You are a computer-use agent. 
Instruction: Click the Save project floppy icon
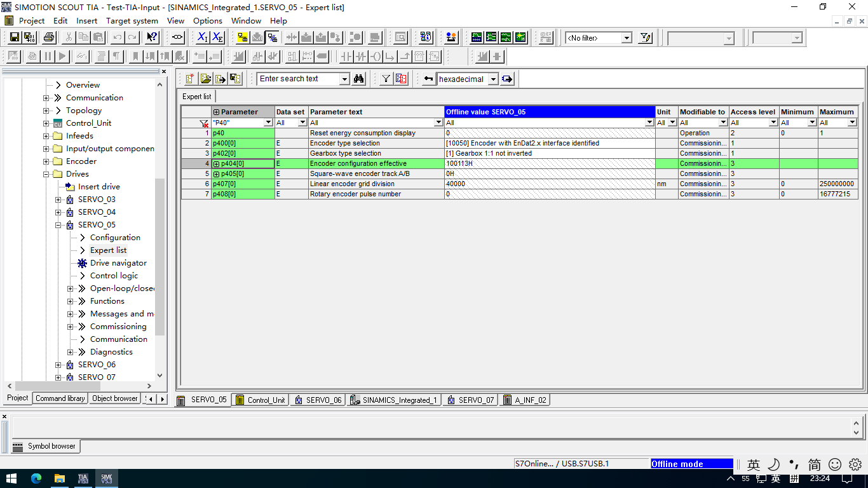(14, 37)
